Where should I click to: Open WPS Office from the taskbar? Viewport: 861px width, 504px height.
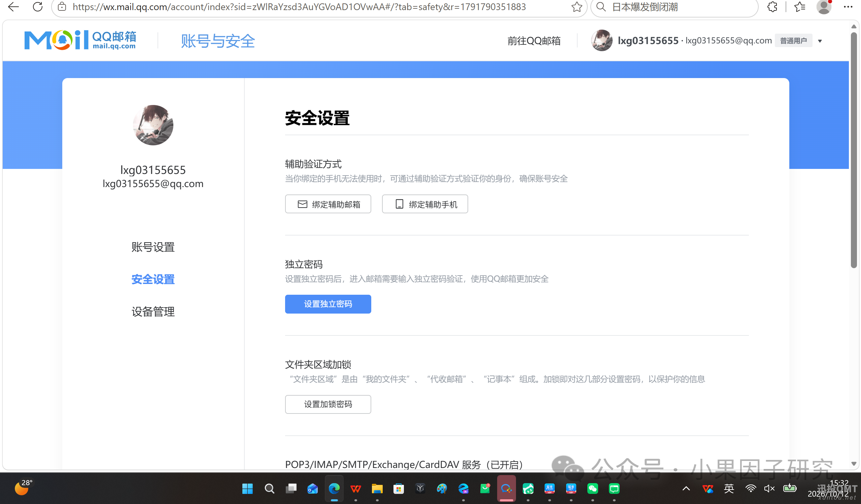coord(355,489)
